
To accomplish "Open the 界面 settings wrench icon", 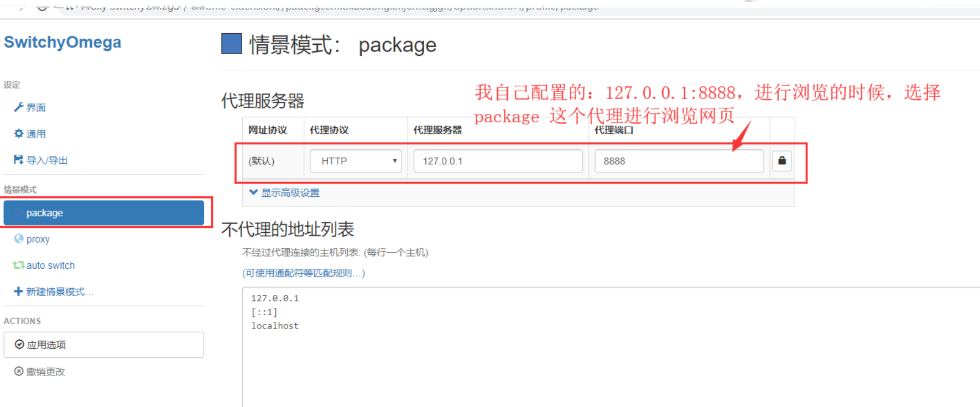I will click(19, 107).
